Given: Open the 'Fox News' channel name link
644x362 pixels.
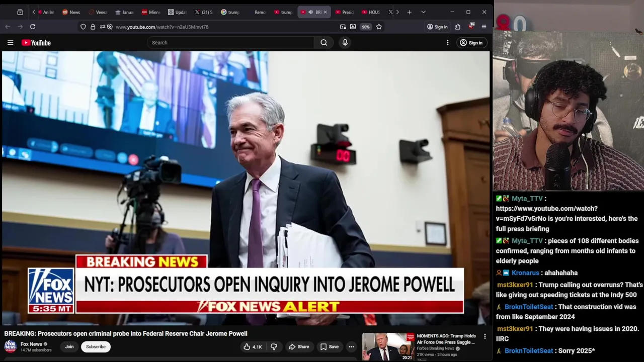Looking at the screenshot, I should pos(31,344).
